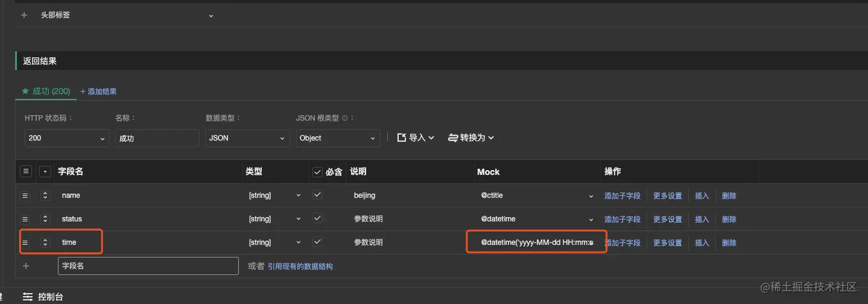The height and width of the screenshot is (304, 868).
Task: Toggle the 必含 header checkbox
Action: pos(318,172)
